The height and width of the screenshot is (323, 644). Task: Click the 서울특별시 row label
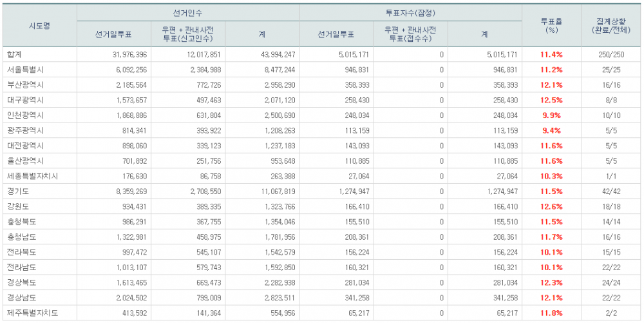[x=23, y=70]
